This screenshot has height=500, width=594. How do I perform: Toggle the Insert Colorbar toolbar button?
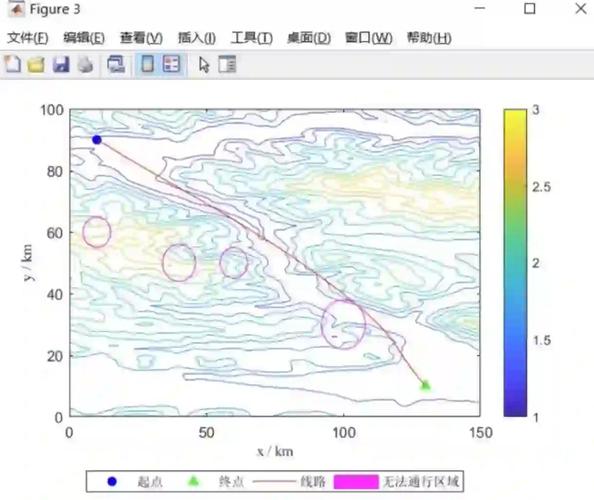click(147, 64)
